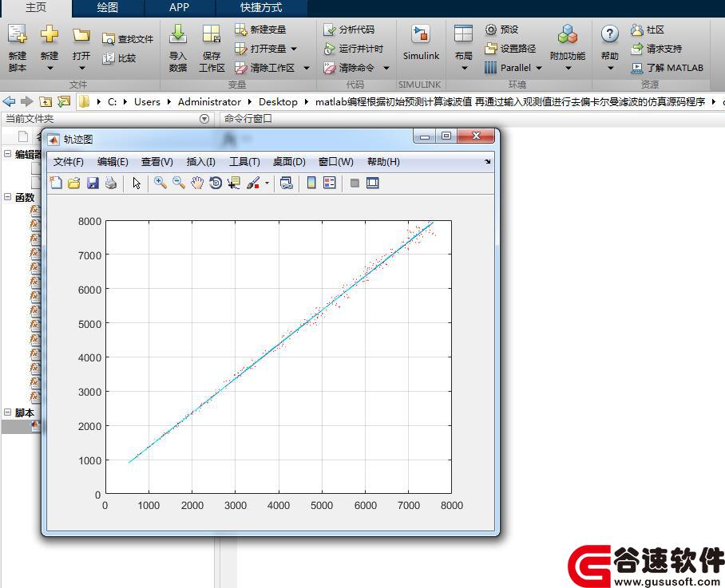The width and height of the screenshot is (725, 588).
Task: Insert Legend in the figure
Action: [x=330, y=183]
